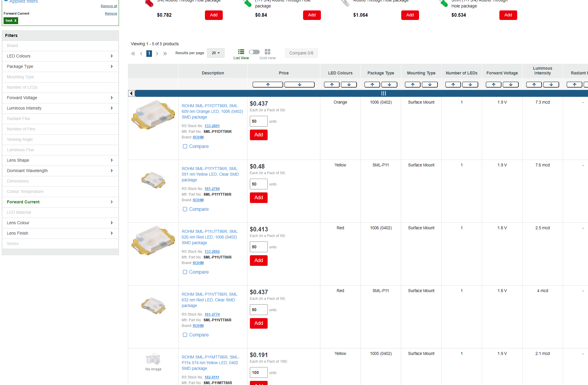Screen dimensions: 588x385
Task: Sort Price descending
Action: (x=300, y=85)
